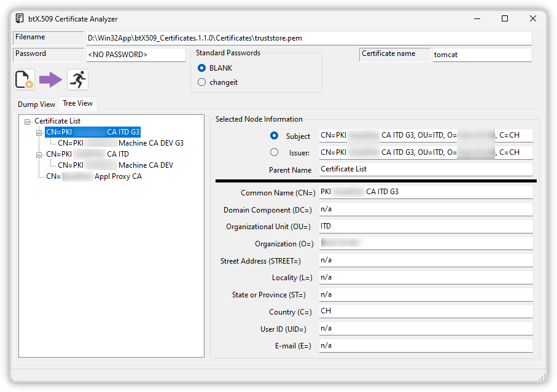Collapse the Certificate List root node
557x392 pixels.
(27, 122)
